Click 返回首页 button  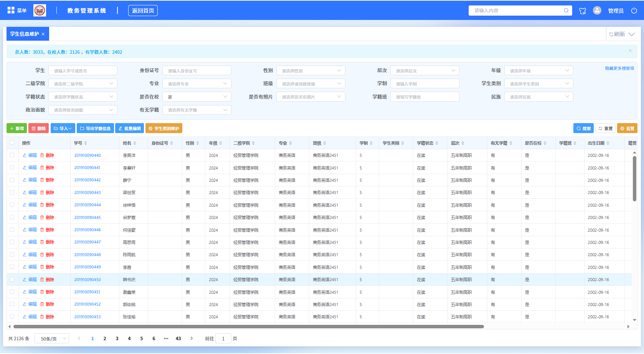(143, 11)
